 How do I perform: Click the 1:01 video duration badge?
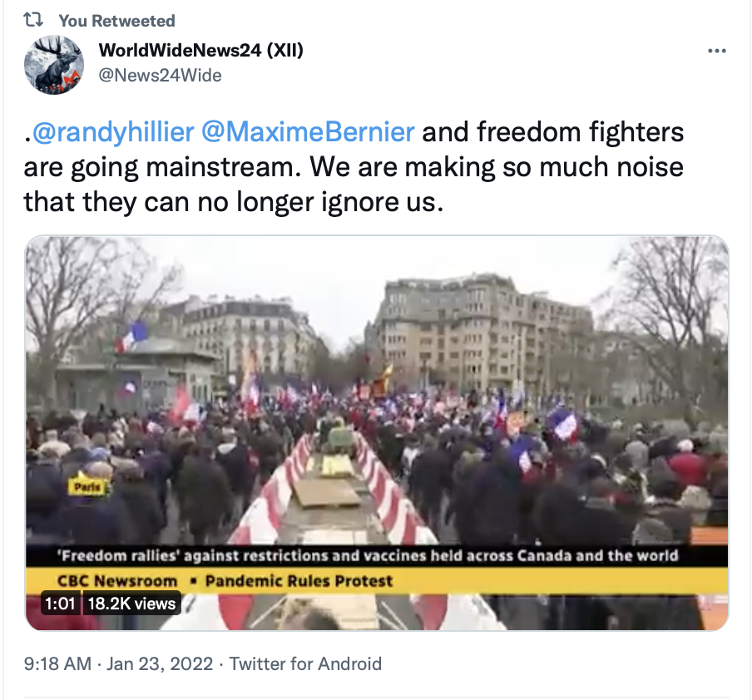coord(61,604)
